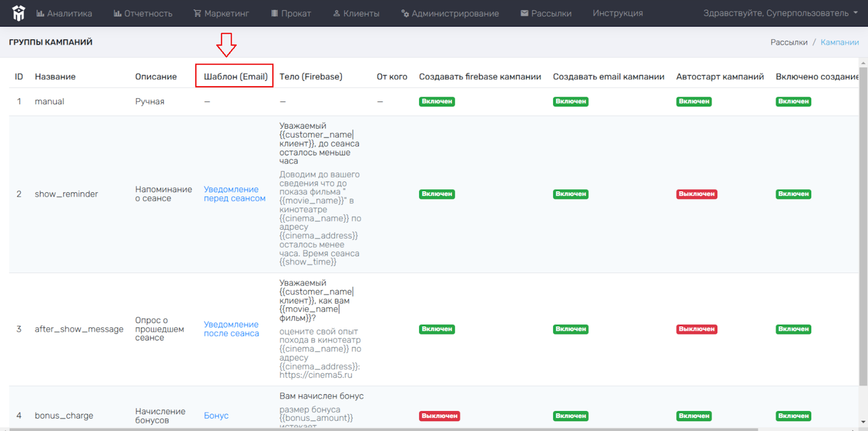The width and height of the screenshot is (868, 431).
Task: Open the Инструкция menu item
Action: coord(618,13)
